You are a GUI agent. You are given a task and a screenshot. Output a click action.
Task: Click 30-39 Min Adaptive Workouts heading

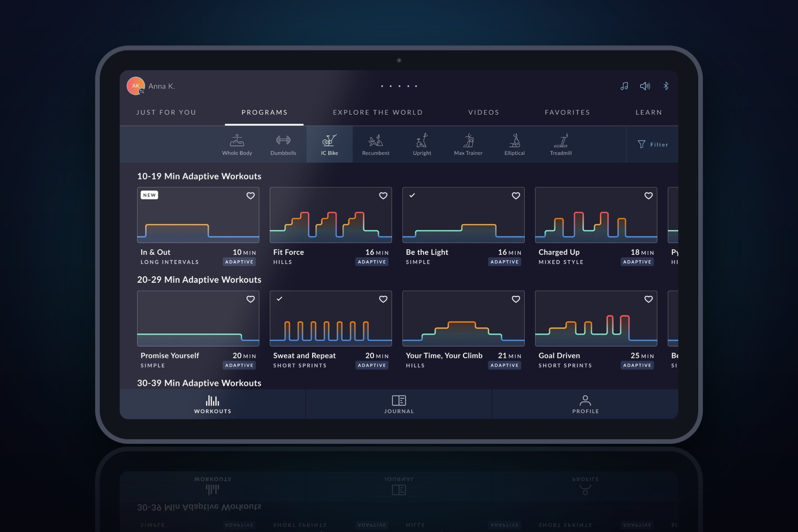[x=199, y=383]
